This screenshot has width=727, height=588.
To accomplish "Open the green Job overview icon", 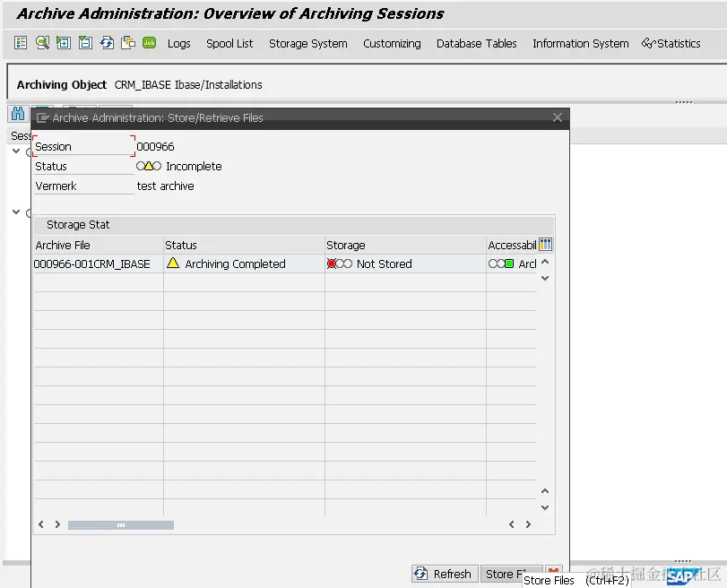I will click(x=150, y=43).
